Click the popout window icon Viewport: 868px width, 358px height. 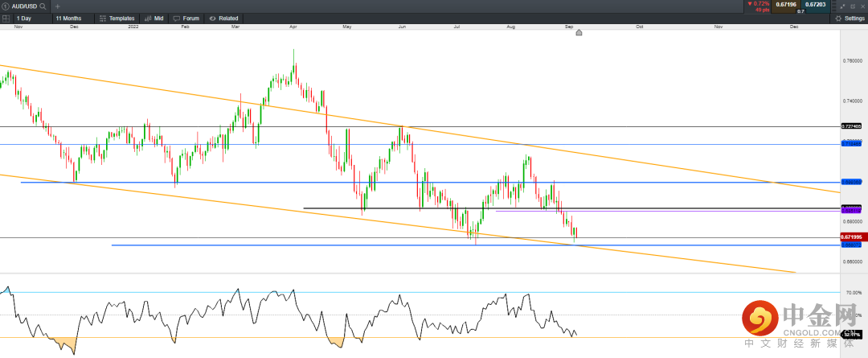pyautogui.click(x=852, y=6)
